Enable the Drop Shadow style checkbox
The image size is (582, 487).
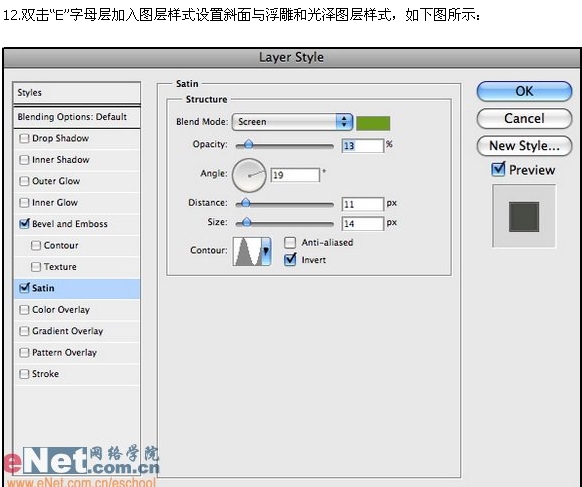pos(24,138)
